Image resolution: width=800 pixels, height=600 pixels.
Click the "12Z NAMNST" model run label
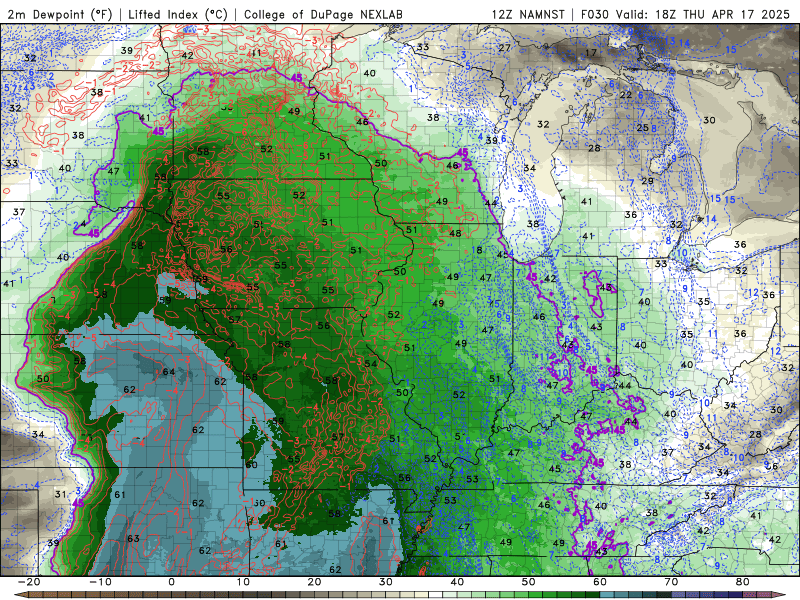[x=528, y=14]
